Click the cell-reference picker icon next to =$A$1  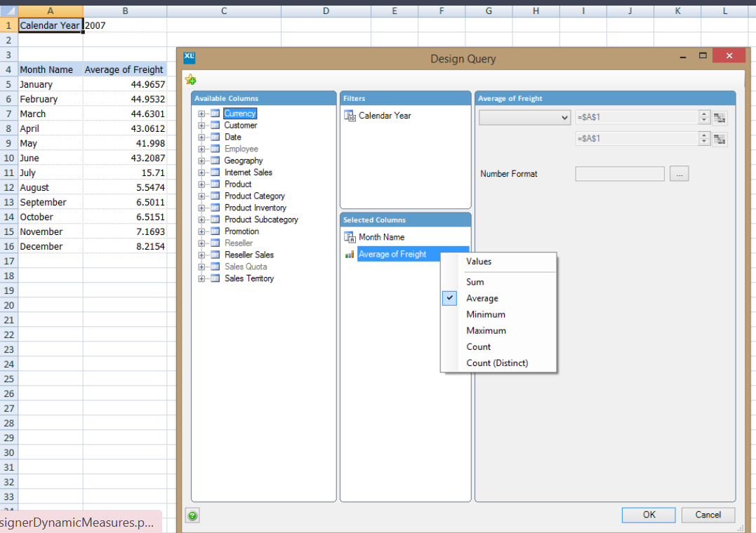tap(719, 117)
